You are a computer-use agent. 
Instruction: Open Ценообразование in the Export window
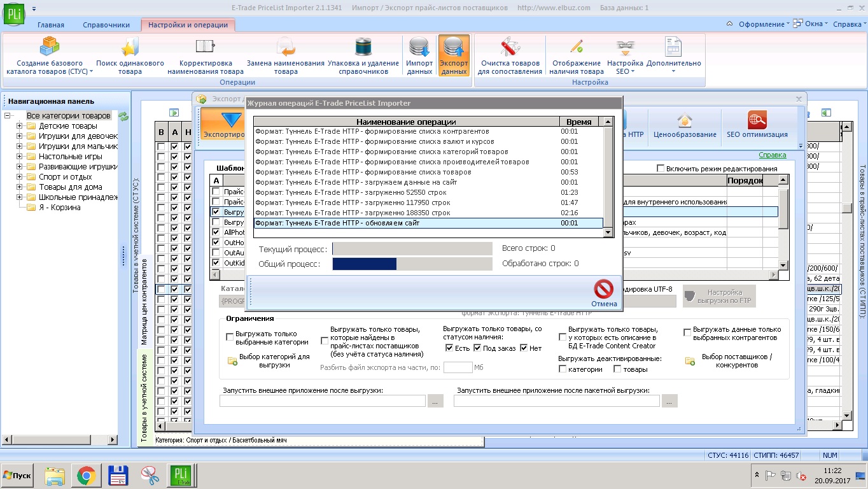[685, 124]
